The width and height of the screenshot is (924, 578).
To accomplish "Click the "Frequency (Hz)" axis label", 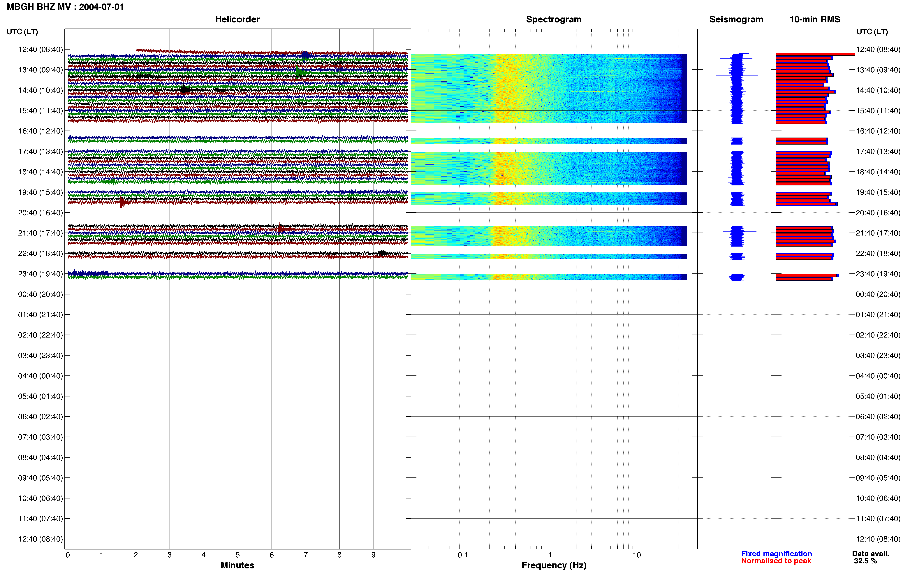I will pos(554,565).
